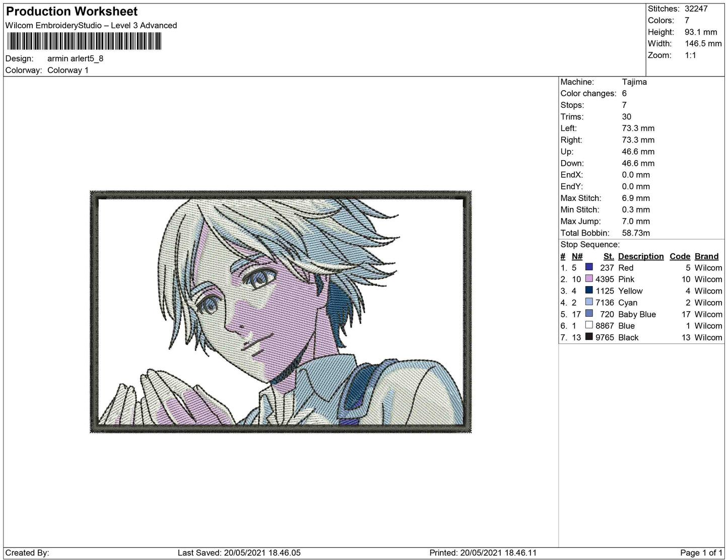
Task: Click stitch count 8867 in Blue row
Action: click(605, 325)
